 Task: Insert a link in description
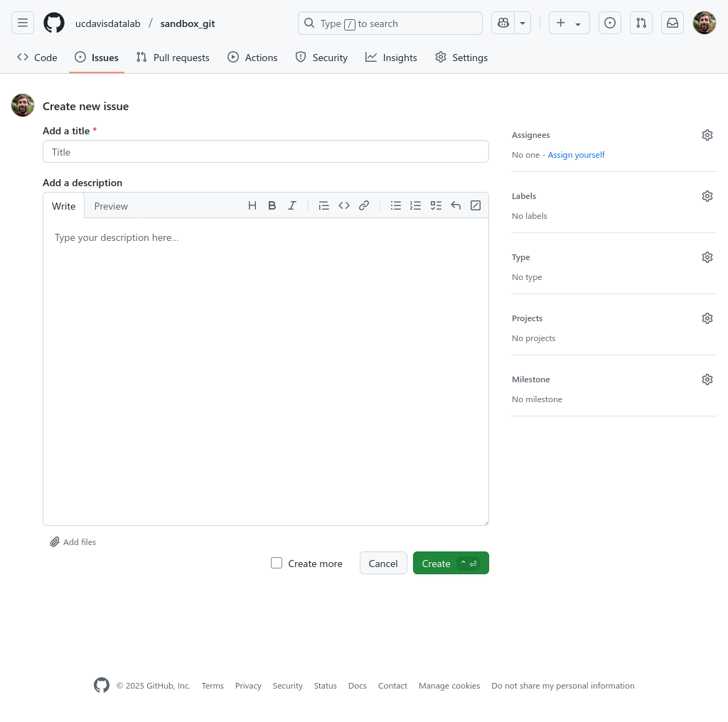(364, 205)
